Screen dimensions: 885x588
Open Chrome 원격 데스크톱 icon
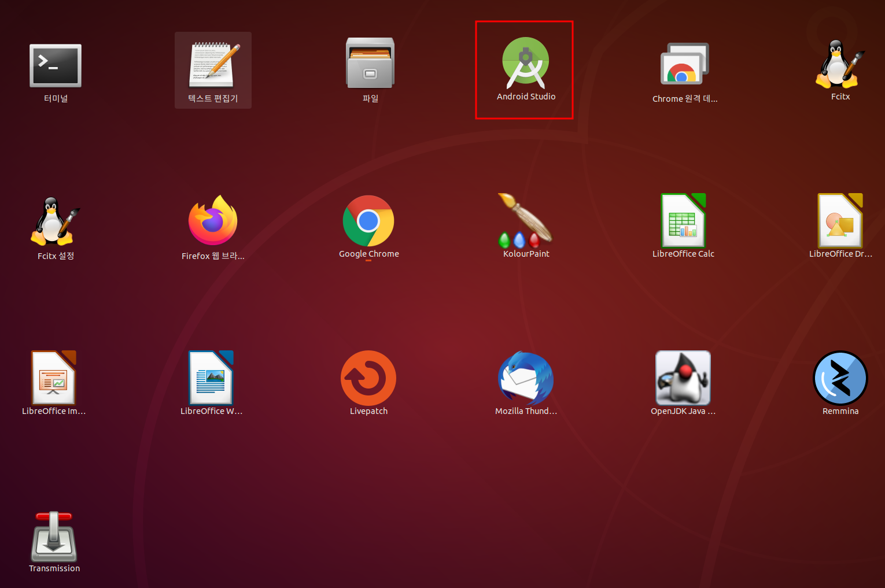[x=685, y=65]
